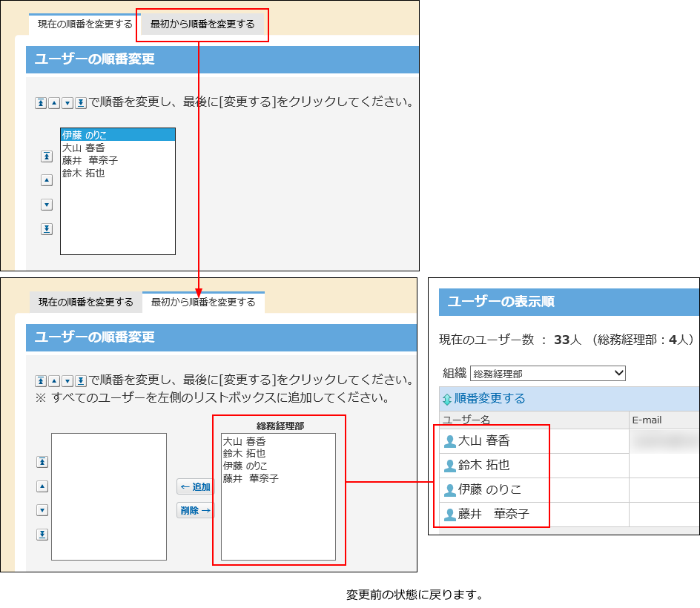Select 藤井 華奈子 in 総務経理部 listbox
700x608 pixels.
pyautogui.click(x=278, y=478)
